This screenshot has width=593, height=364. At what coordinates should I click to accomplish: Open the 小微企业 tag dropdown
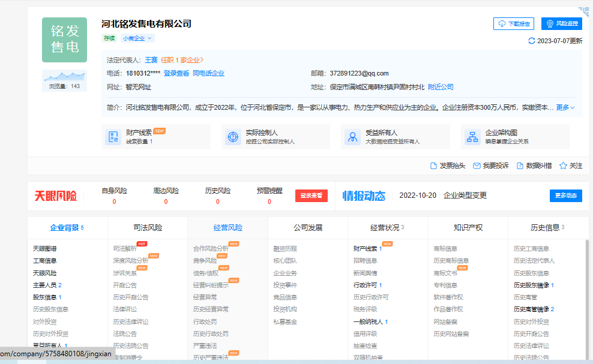click(137, 38)
